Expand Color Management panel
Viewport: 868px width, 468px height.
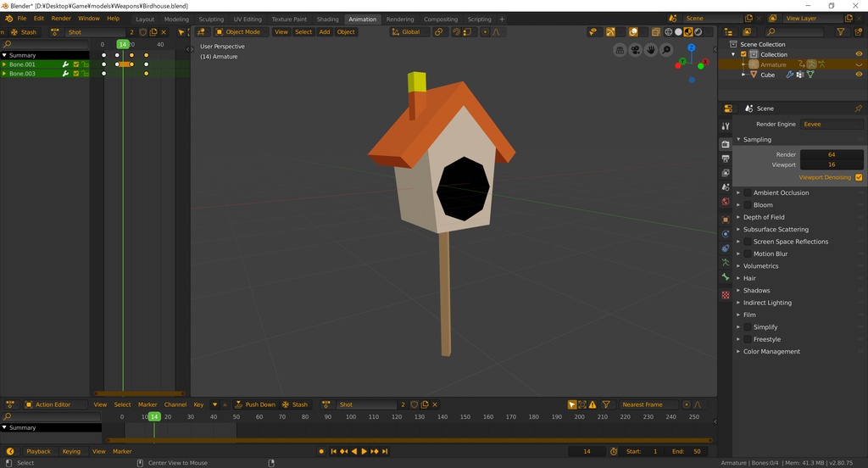tap(771, 352)
